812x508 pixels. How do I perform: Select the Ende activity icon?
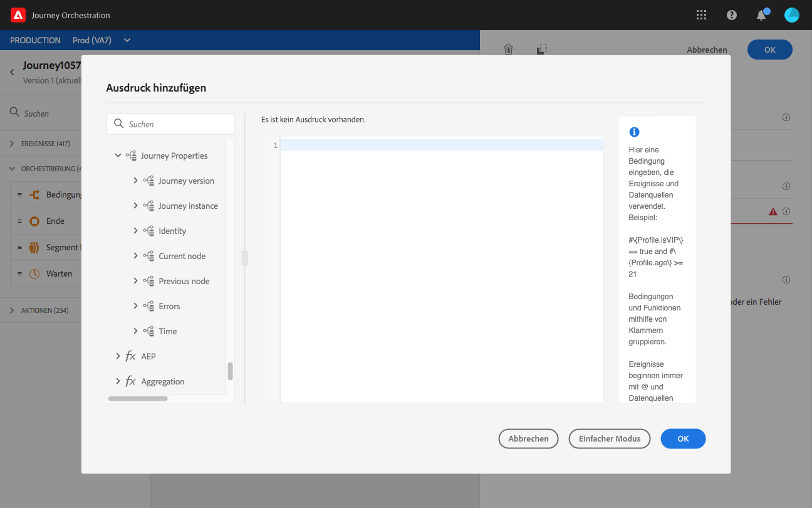pos(34,221)
